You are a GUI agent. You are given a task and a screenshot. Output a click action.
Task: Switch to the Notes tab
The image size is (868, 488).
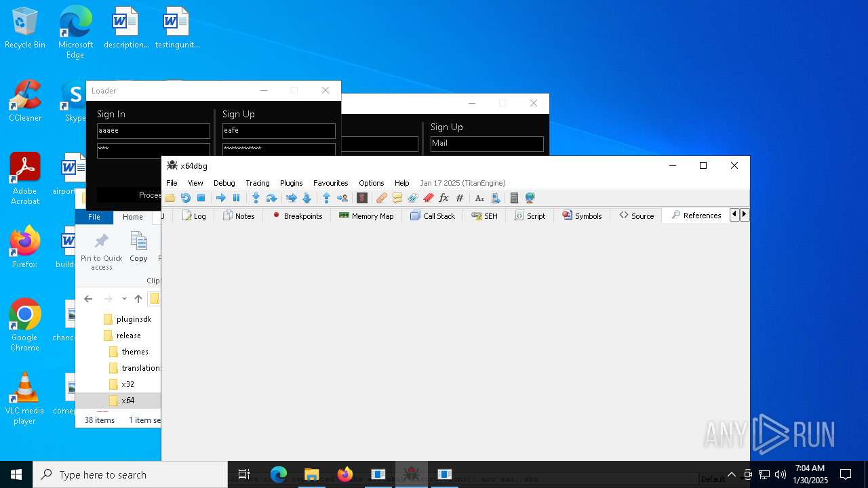pos(239,216)
